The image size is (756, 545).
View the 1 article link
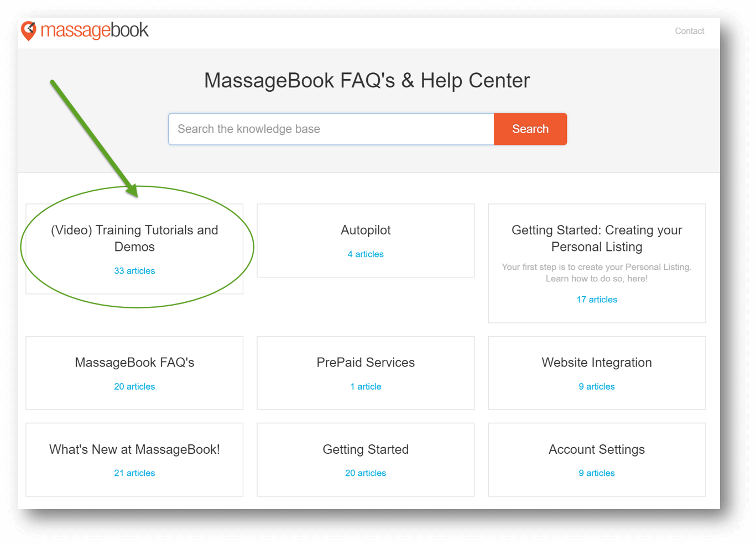[366, 386]
